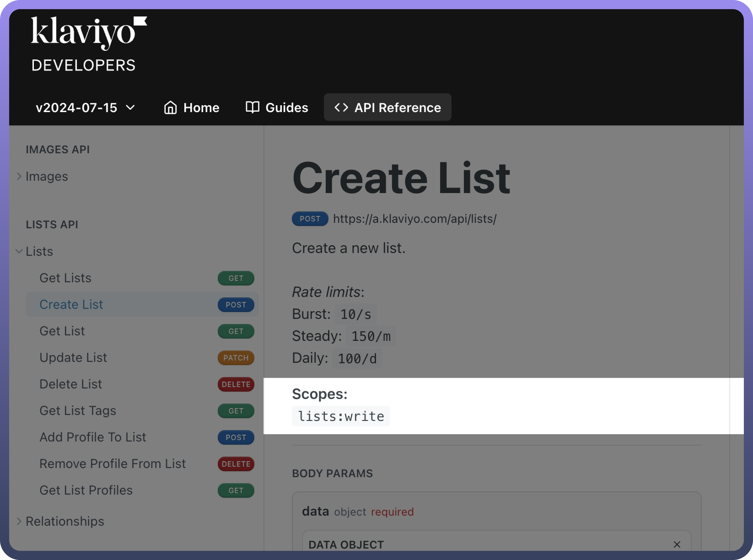This screenshot has width=753, height=560.
Task: Click the API Reference code brackets icon
Action: click(x=341, y=108)
